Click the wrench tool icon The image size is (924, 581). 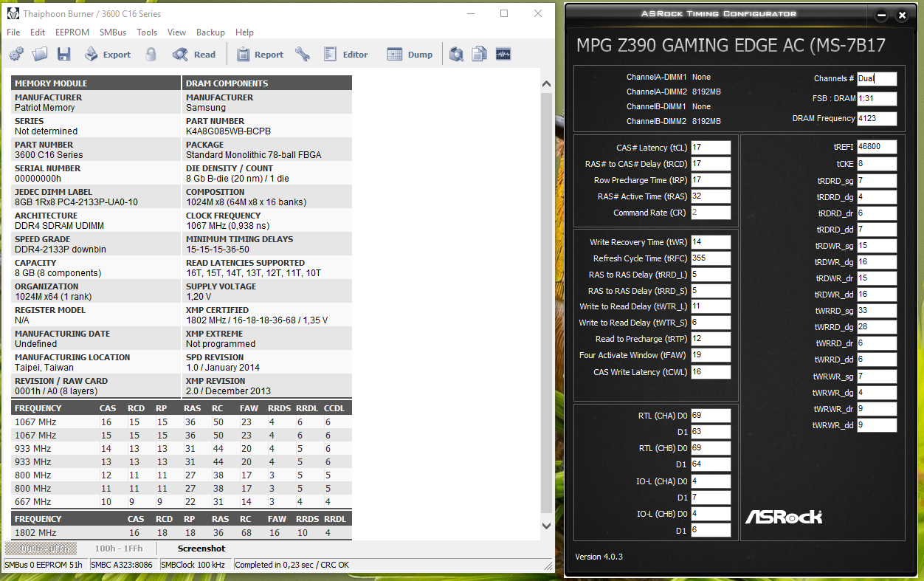pyautogui.click(x=303, y=54)
